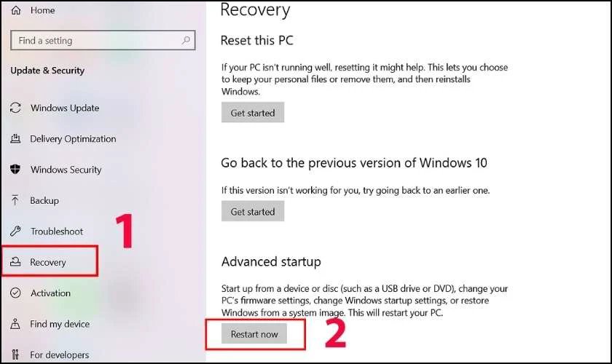612x364 pixels.
Task: Focus the Find a setting search box
Action: tap(103, 40)
